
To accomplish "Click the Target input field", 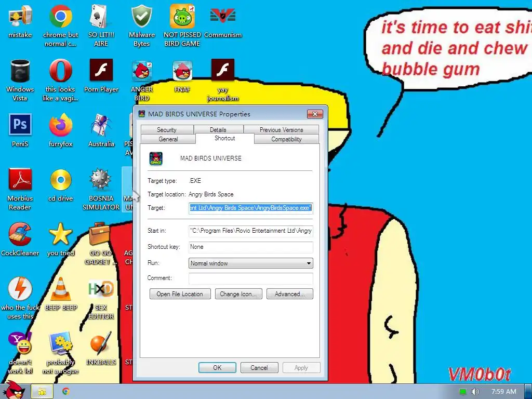I will coord(251,208).
